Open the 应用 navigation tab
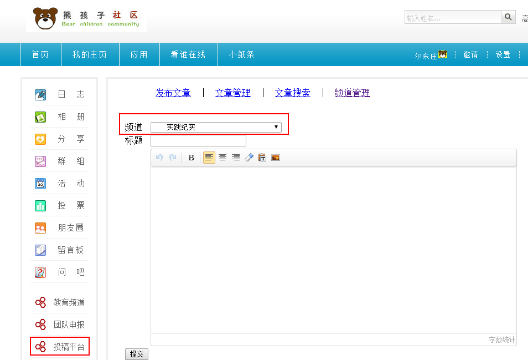Viewport: 529px width, 360px height. tap(139, 54)
